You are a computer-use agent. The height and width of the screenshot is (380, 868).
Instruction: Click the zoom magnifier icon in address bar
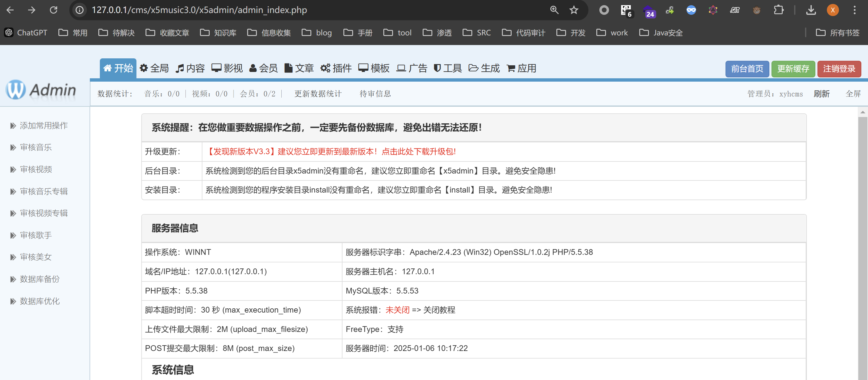(554, 10)
